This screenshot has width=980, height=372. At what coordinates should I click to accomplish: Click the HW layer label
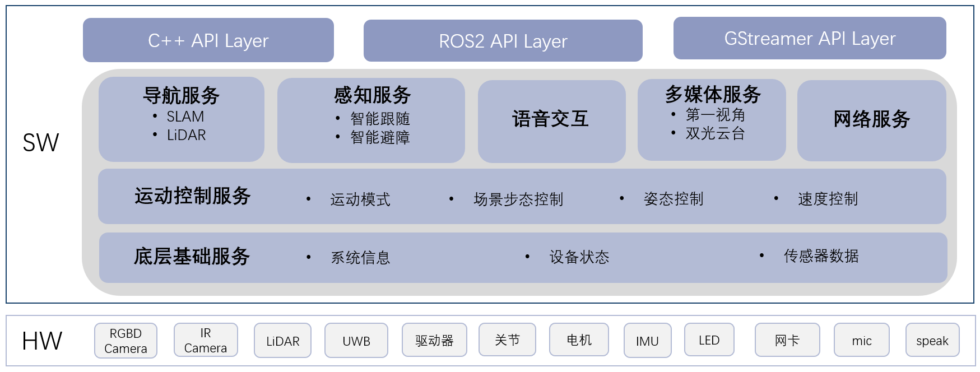(x=41, y=341)
